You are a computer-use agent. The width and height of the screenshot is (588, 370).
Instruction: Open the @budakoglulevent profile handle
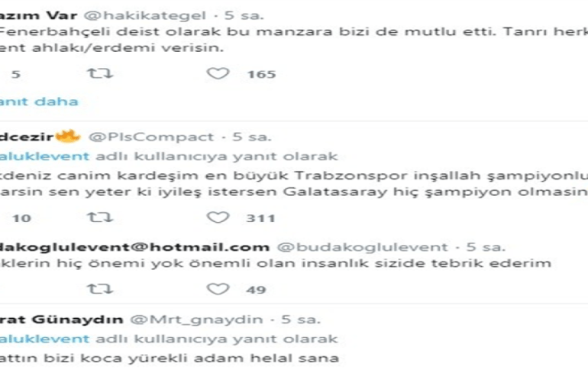click(x=363, y=246)
